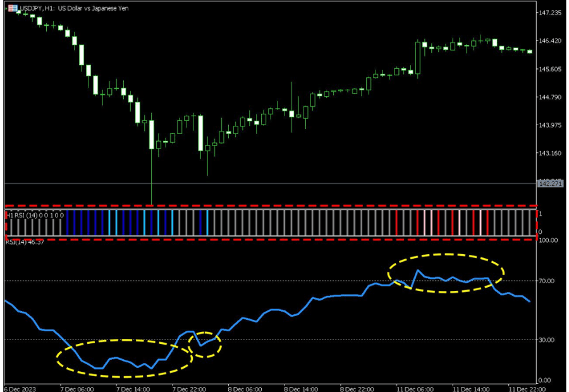This screenshot has height=392, width=569.
Task: Click the gray current price tag 142.271
Action: 549,184
